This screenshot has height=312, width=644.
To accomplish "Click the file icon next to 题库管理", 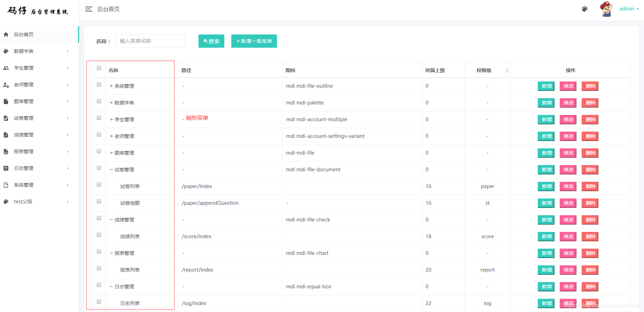I will [6, 101].
